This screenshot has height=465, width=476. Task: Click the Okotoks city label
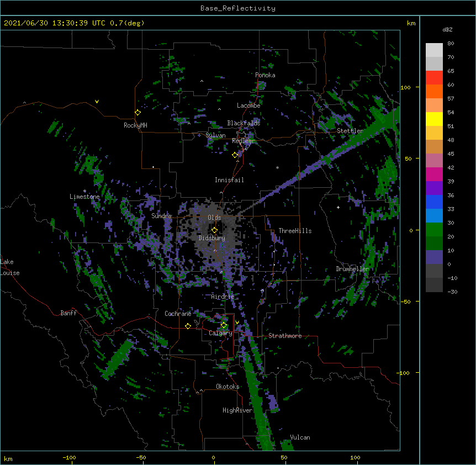(x=228, y=387)
